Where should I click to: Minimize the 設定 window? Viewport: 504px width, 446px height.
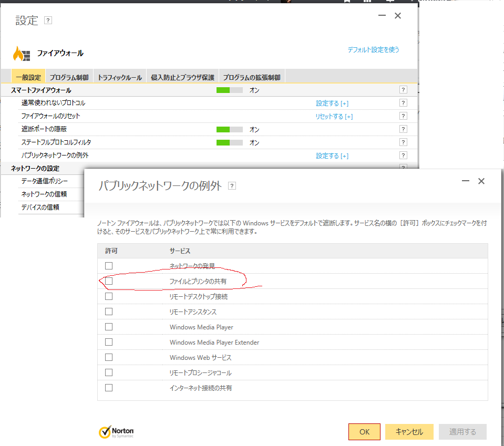(x=382, y=15)
